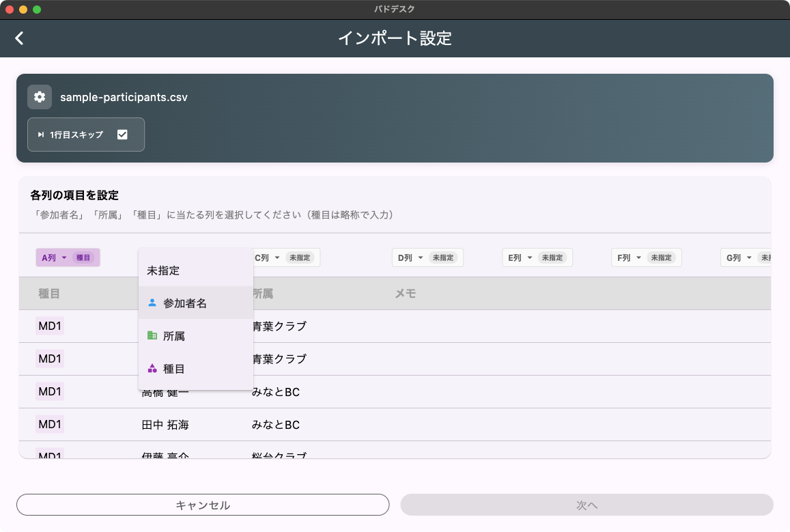Click the MD1 tag in 田中 拓海 row
Image resolution: width=790 pixels, height=532 pixels.
(x=50, y=424)
